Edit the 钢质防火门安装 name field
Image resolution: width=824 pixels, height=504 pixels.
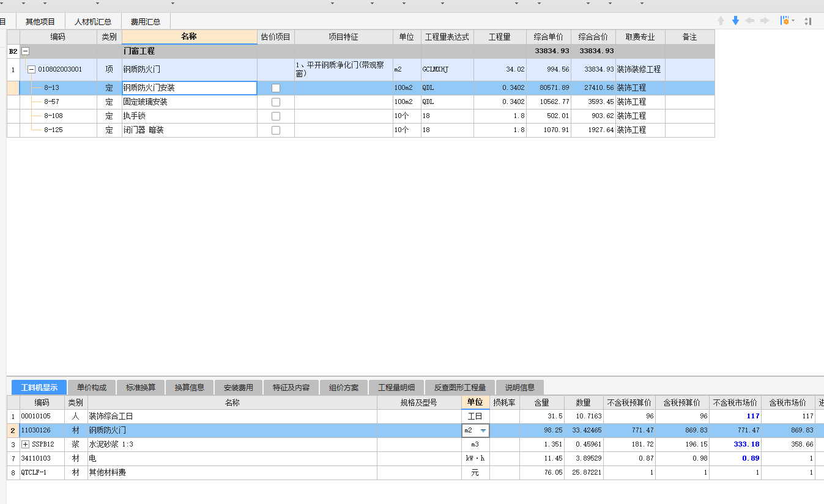click(190, 88)
